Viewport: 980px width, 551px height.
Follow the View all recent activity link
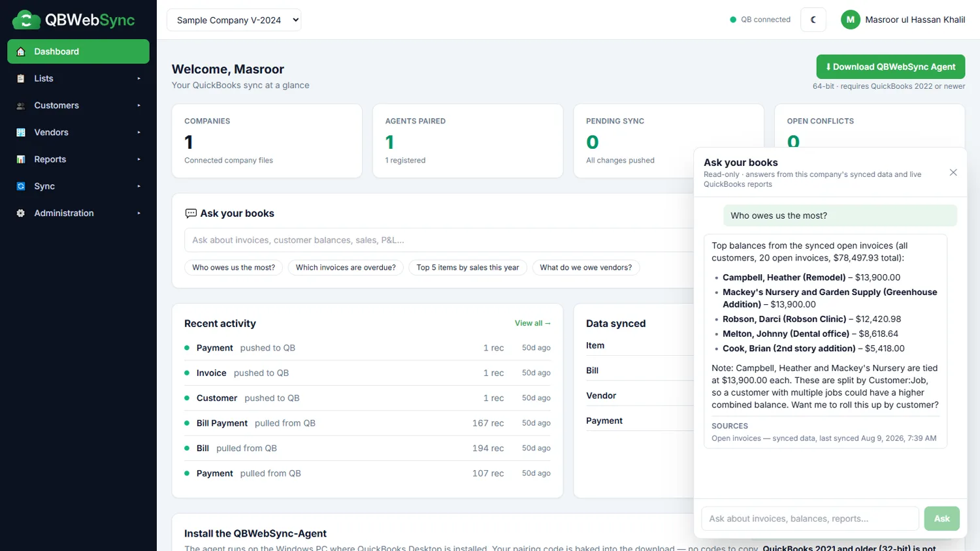pos(532,323)
